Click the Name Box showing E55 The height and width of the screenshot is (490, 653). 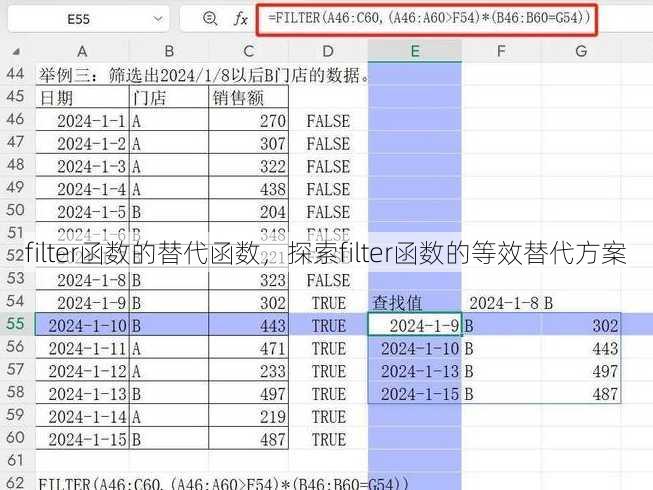pos(88,19)
